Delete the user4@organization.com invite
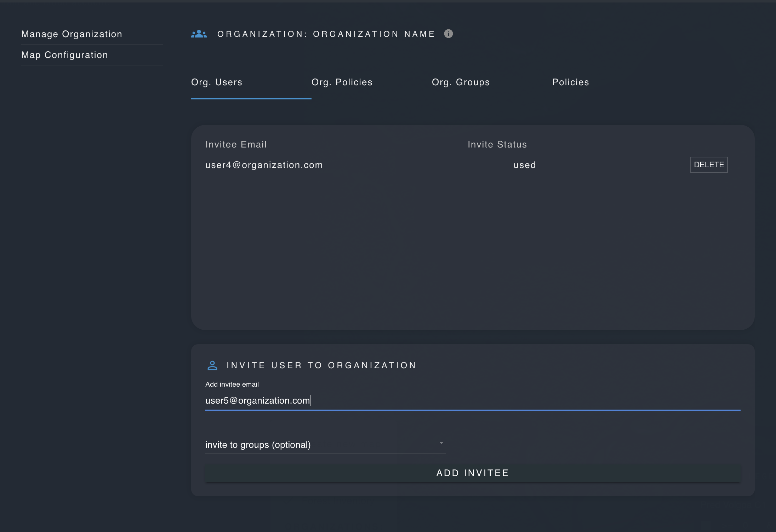Image resolution: width=776 pixels, height=532 pixels. pyautogui.click(x=709, y=165)
